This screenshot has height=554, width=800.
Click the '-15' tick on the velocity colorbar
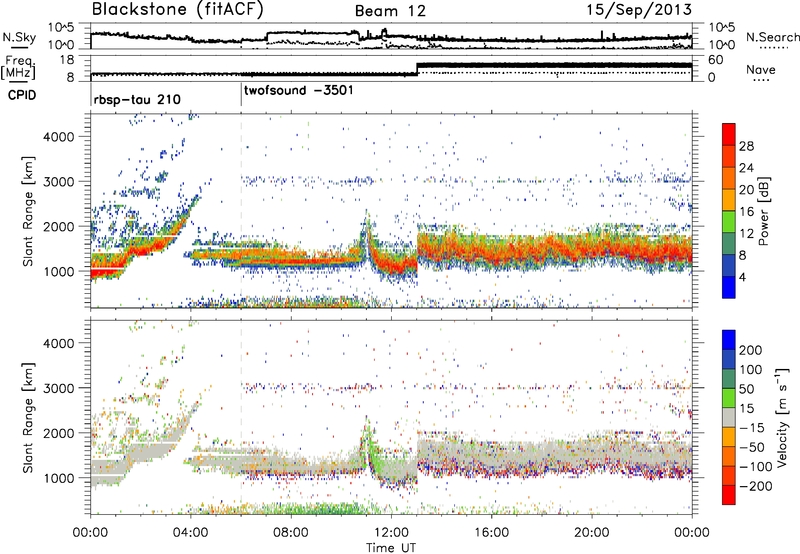752,427
